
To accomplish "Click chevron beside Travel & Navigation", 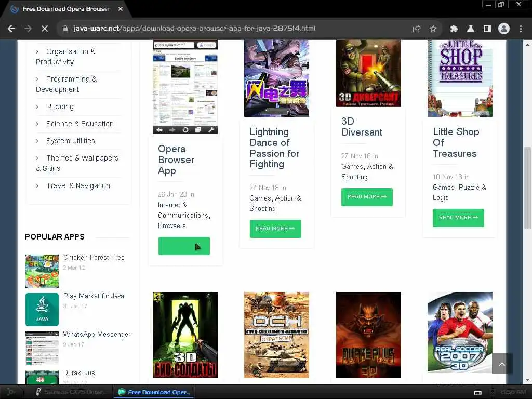I will (x=37, y=186).
